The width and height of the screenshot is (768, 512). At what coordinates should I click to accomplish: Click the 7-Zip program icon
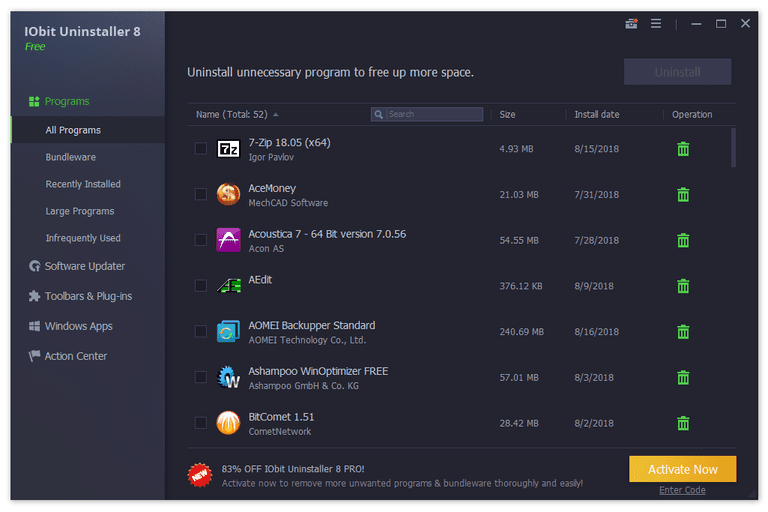point(228,148)
